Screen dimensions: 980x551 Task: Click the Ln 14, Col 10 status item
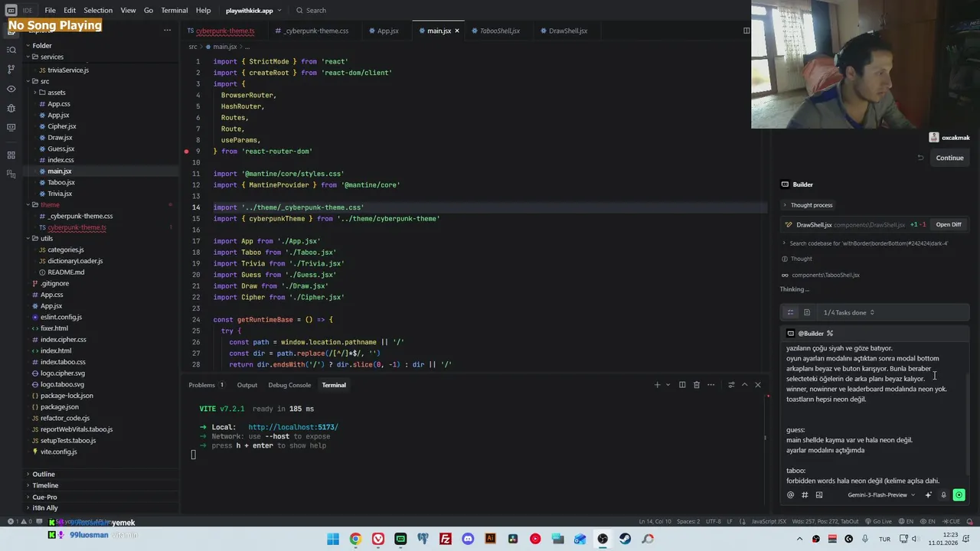point(655,522)
